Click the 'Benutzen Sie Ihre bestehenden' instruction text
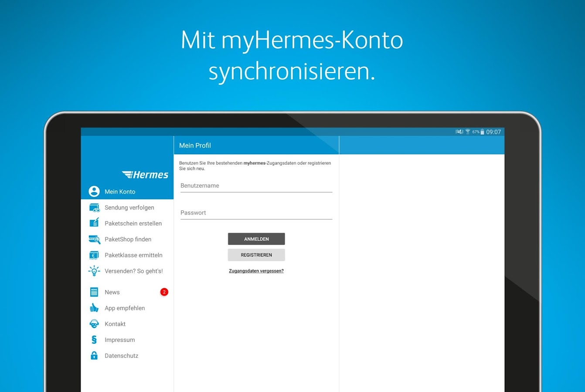Screen dimensions: 585x392 [x=255, y=166]
